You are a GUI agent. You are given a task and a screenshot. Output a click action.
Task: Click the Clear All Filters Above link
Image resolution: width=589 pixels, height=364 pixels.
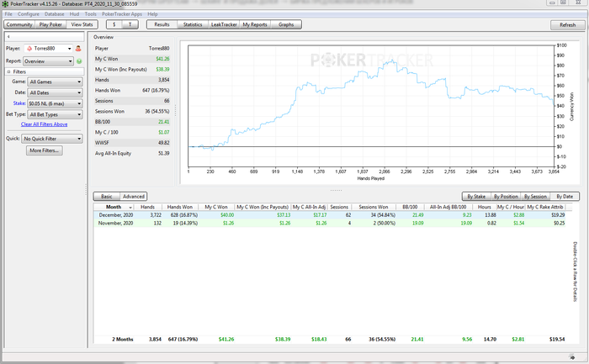point(45,124)
